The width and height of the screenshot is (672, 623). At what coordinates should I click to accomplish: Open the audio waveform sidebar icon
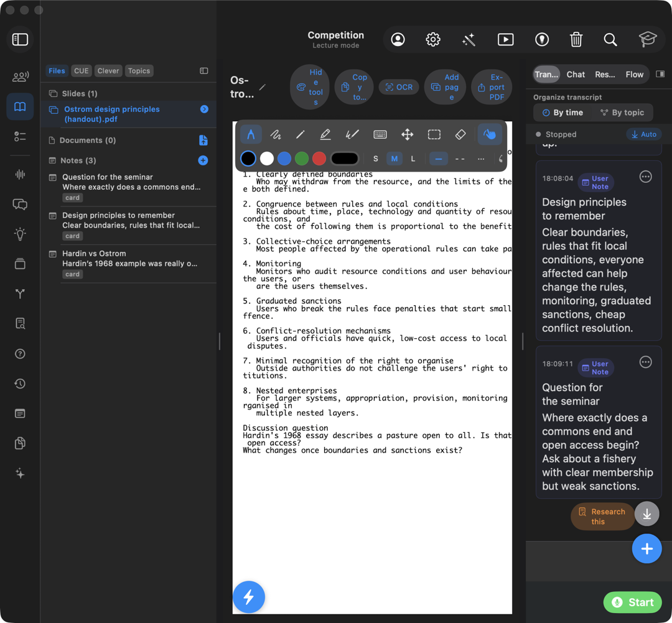point(20,174)
